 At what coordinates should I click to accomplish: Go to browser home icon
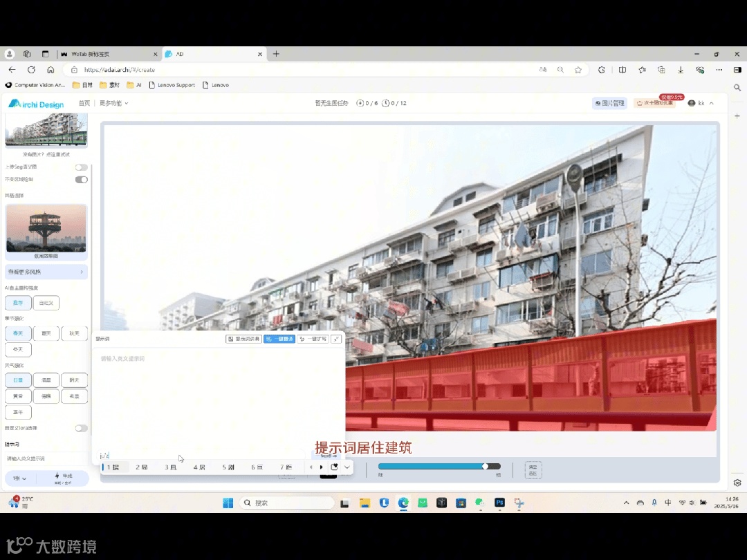pyautogui.click(x=50, y=70)
